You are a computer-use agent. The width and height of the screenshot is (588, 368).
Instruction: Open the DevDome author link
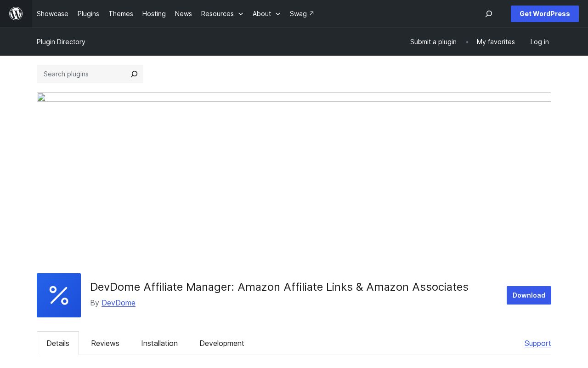coord(119,303)
